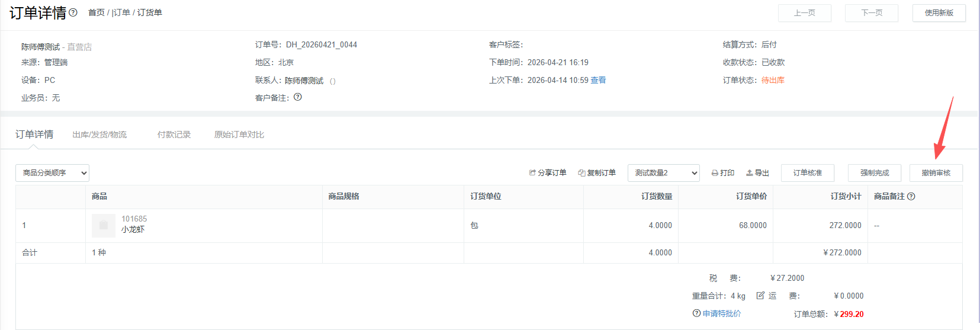Viewport: 980px width, 330px height.
Task: Click the 重量合计 4 kg text
Action: tap(719, 296)
